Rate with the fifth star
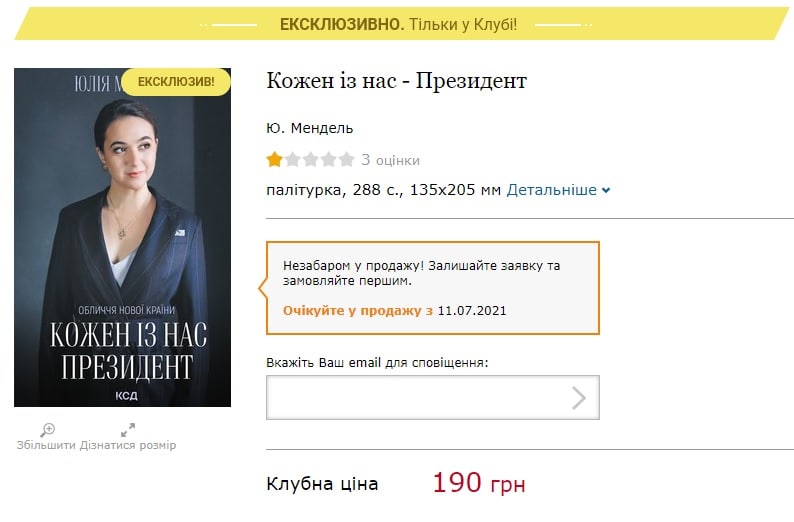Screen dimensions: 794x522 pos(346,159)
